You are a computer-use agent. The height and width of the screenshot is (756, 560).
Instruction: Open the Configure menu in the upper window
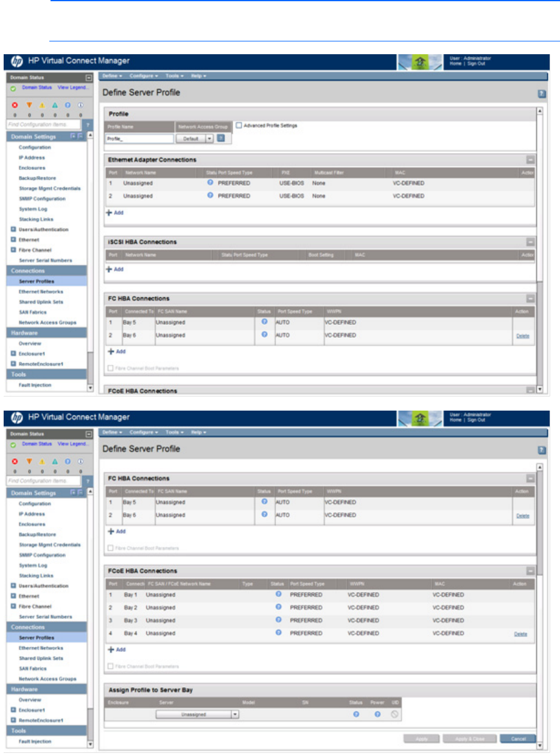point(144,76)
